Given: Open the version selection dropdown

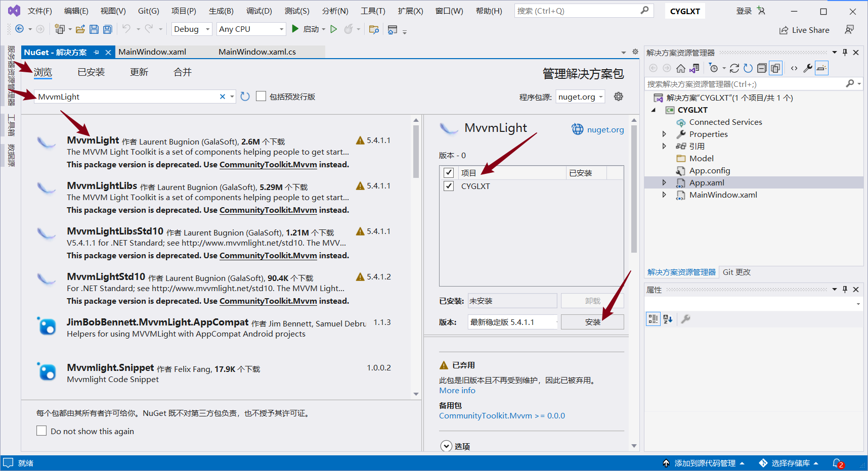Looking at the screenshot, I should point(513,322).
